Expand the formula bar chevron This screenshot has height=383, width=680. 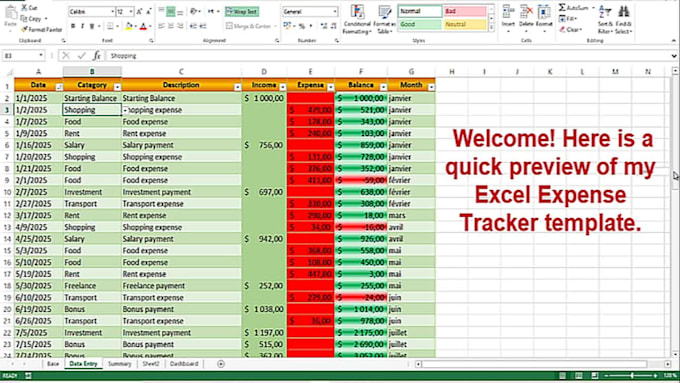674,56
